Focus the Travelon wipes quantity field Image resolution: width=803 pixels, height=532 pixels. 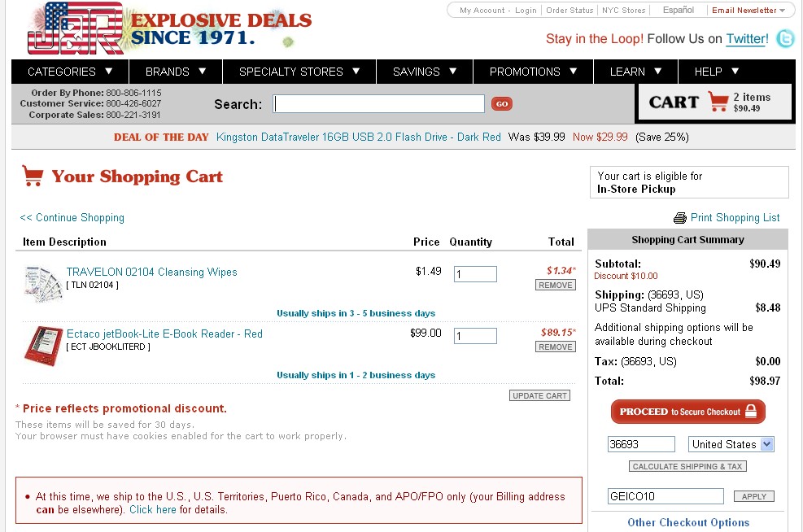pos(475,274)
